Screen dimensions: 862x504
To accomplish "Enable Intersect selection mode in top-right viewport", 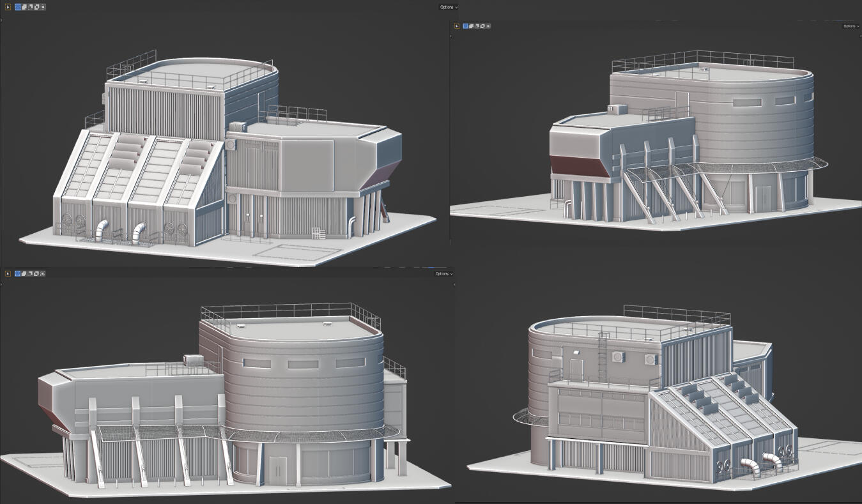I will pos(488,26).
